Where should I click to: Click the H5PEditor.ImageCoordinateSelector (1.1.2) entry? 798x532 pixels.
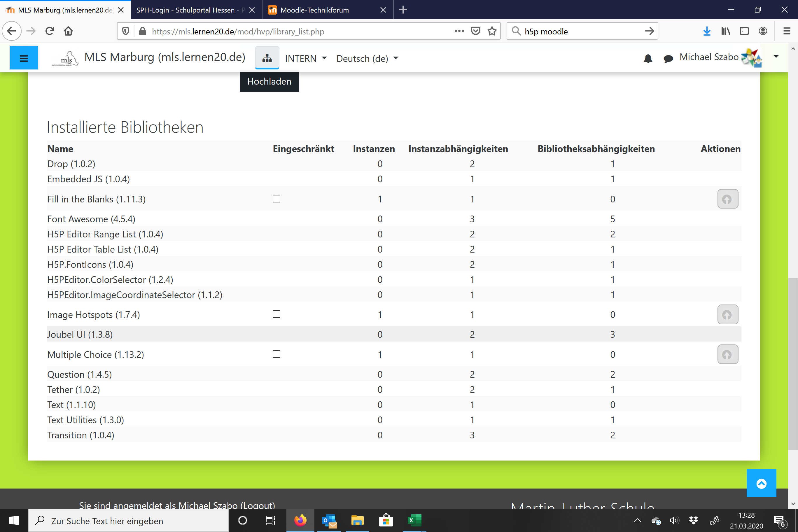point(135,295)
